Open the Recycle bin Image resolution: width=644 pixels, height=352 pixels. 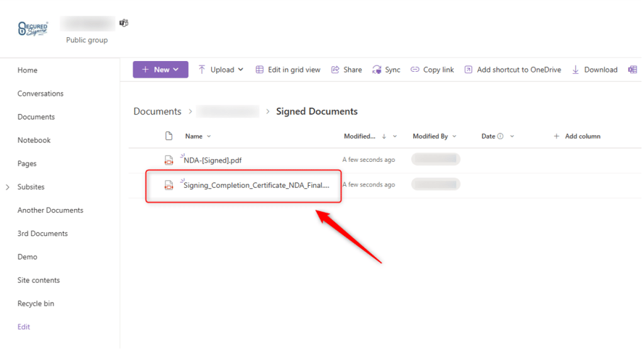tap(36, 304)
